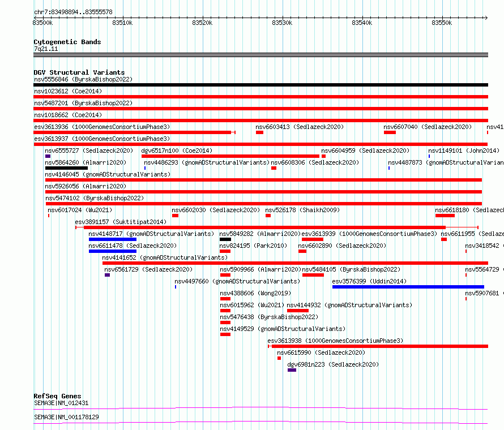Viewport: 504px width, 430px height.
Task: Click the nsv5556846 (ByrskaBishop2022) variant label
Action: click(83, 79)
